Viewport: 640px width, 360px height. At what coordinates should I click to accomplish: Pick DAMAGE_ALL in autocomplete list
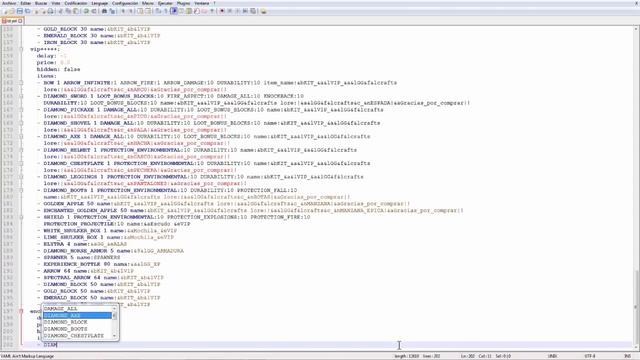tap(77, 309)
